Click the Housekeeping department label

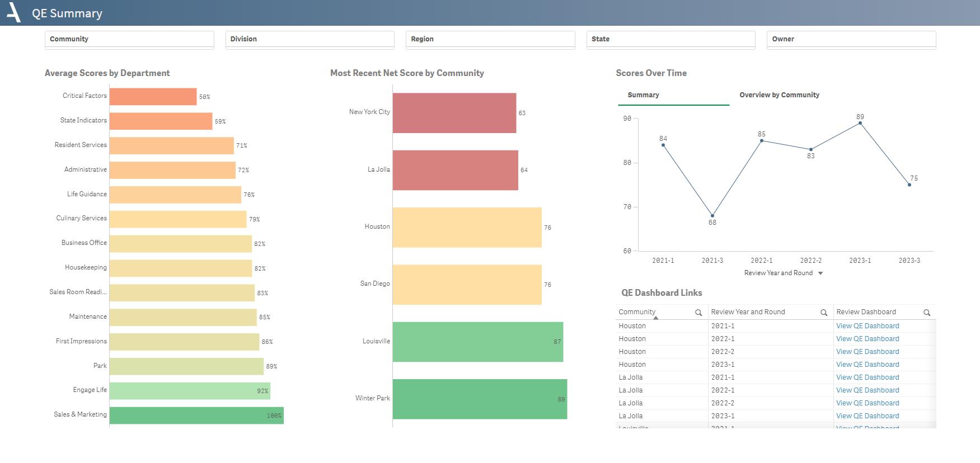[86, 267]
